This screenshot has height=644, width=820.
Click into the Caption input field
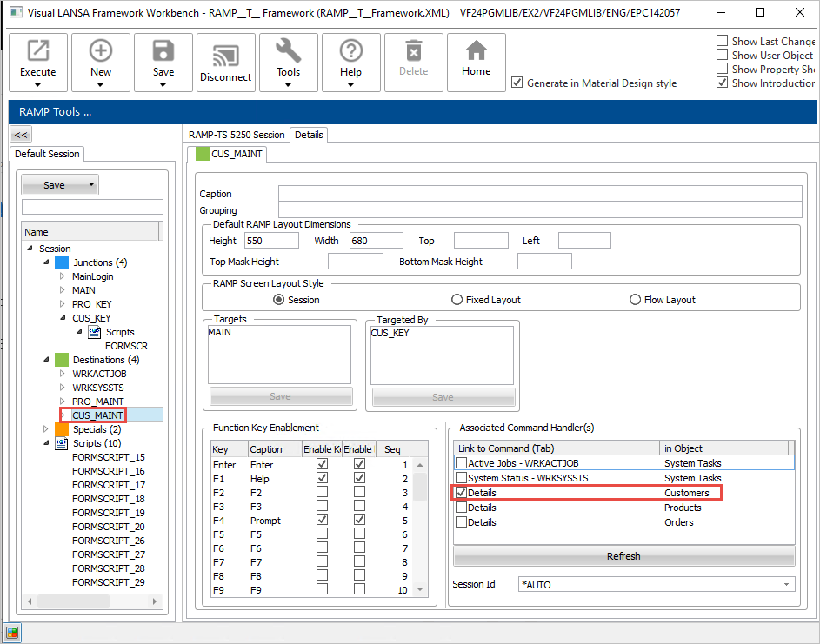(539, 194)
